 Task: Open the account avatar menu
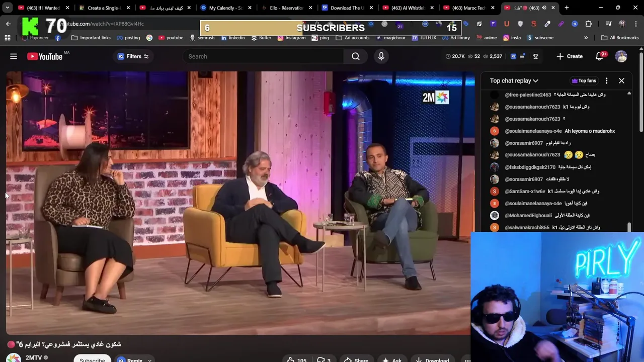(621, 56)
